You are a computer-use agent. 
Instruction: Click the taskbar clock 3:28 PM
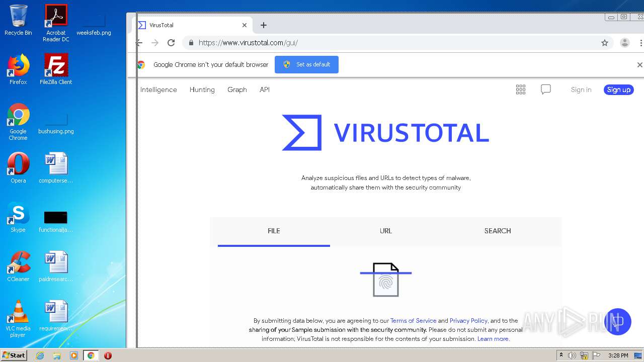[618, 355]
